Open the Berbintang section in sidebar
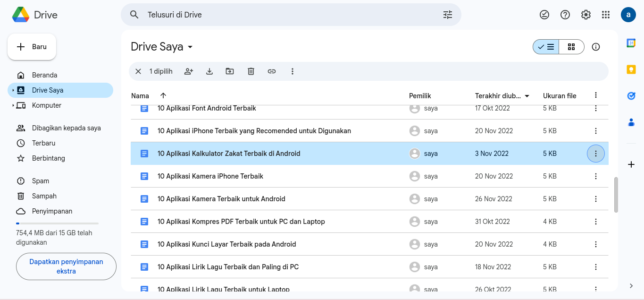This screenshot has width=644, height=300. coord(48,158)
